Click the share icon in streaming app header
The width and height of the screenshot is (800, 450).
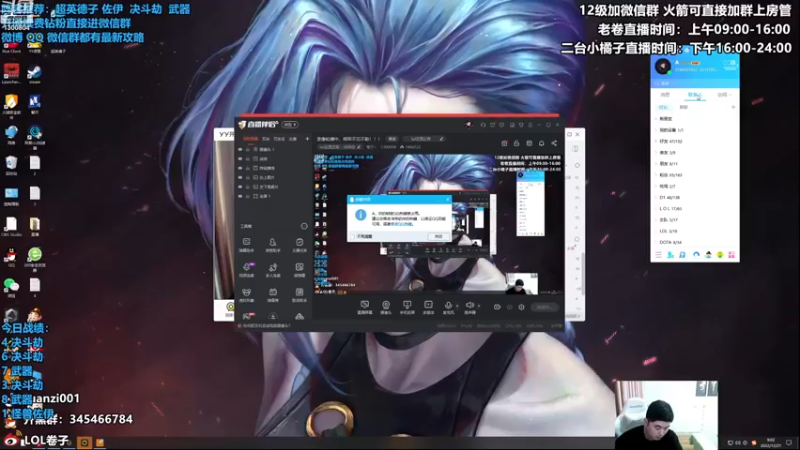point(554,143)
